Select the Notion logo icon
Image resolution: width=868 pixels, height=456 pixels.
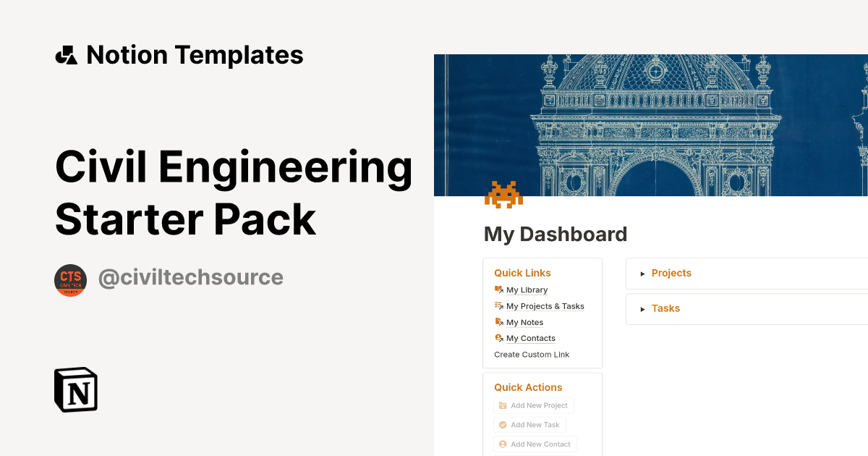click(75, 389)
